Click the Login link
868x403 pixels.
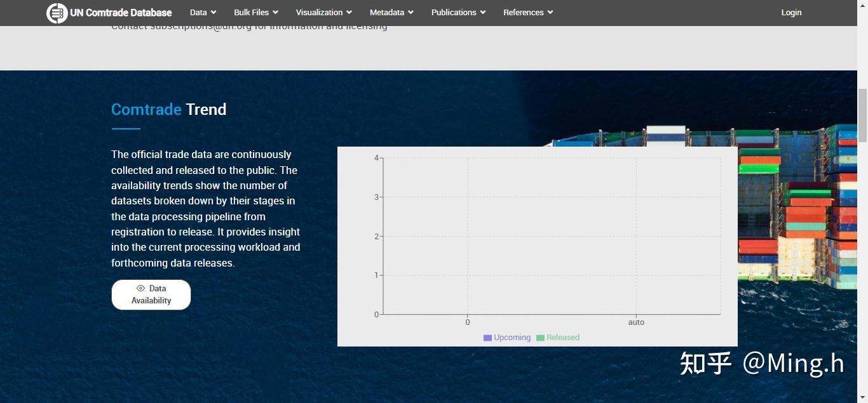791,13
